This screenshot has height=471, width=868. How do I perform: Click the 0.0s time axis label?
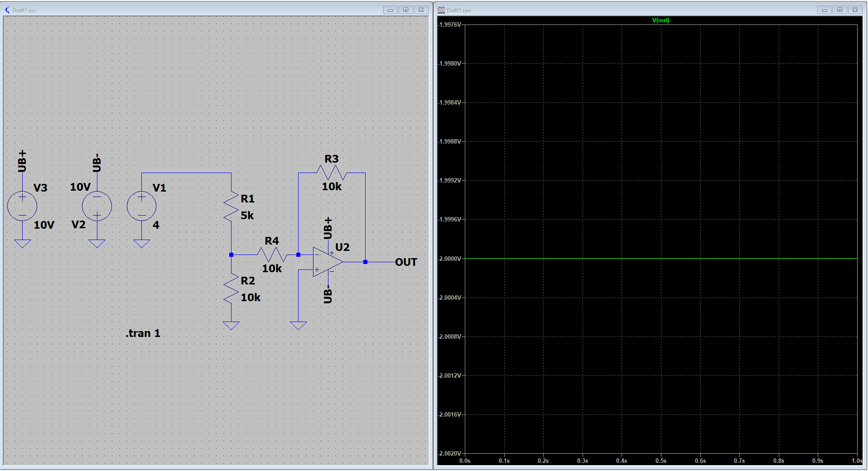(465, 461)
